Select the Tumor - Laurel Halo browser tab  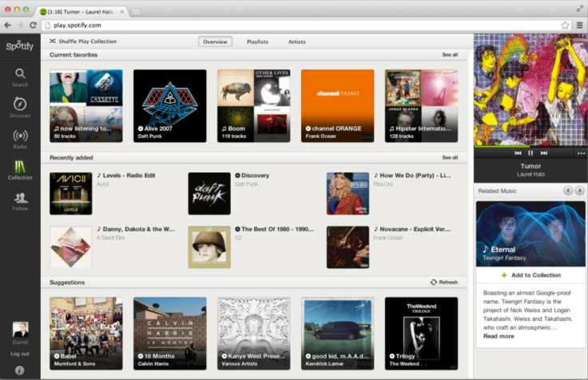pyautogui.click(x=82, y=12)
